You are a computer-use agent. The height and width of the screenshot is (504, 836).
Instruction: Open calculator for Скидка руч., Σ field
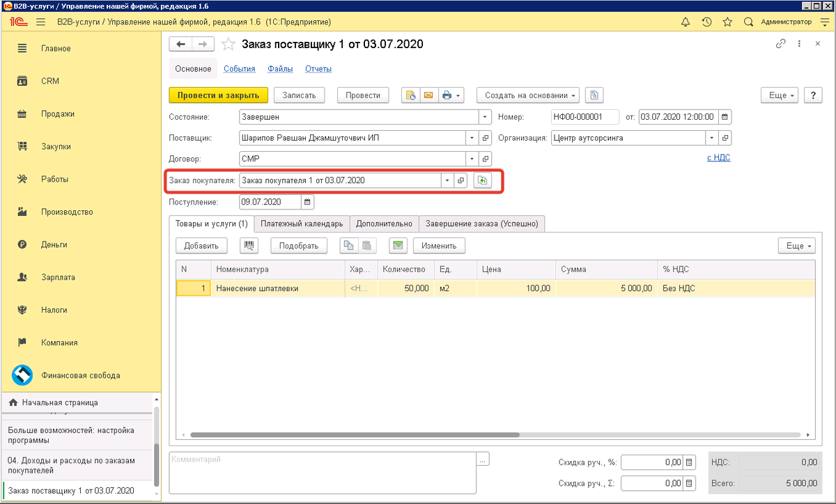click(x=689, y=483)
